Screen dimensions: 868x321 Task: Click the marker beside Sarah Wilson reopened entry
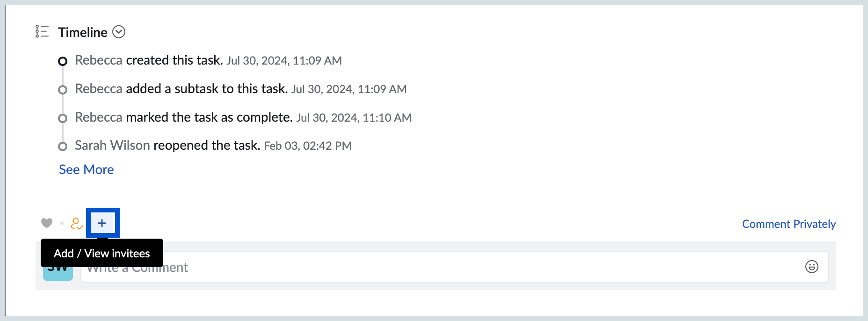click(x=63, y=146)
